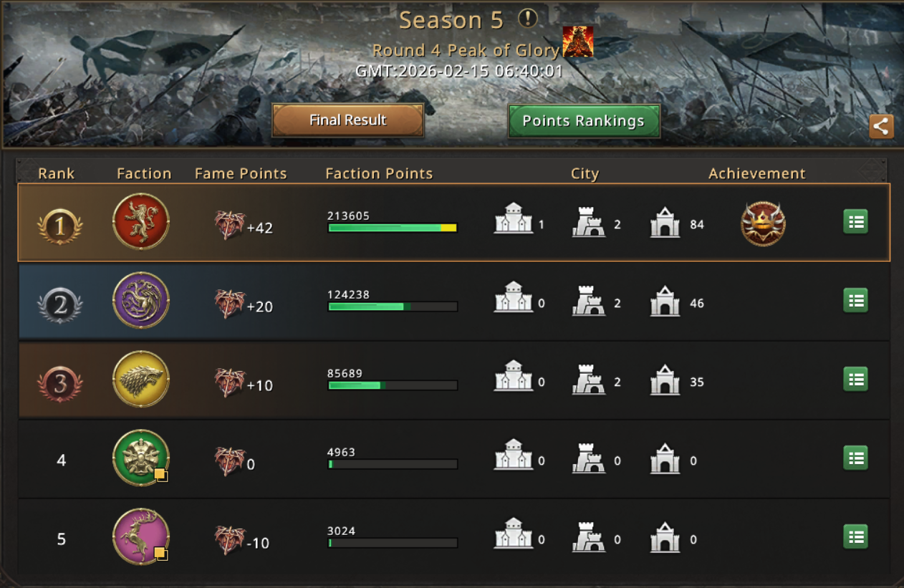Image resolution: width=904 pixels, height=588 pixels.
Task: Click the Faction Points column header
Action: pyautogui.click(x=379, y=173)
